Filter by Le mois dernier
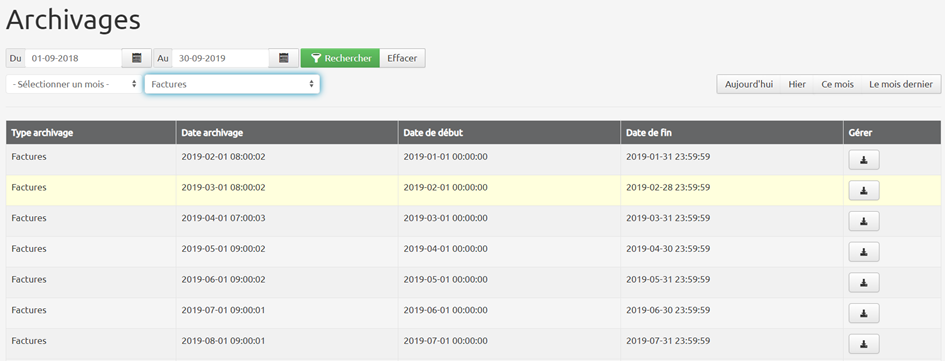This screenshot has width=945, height=361. click(901, 84)
